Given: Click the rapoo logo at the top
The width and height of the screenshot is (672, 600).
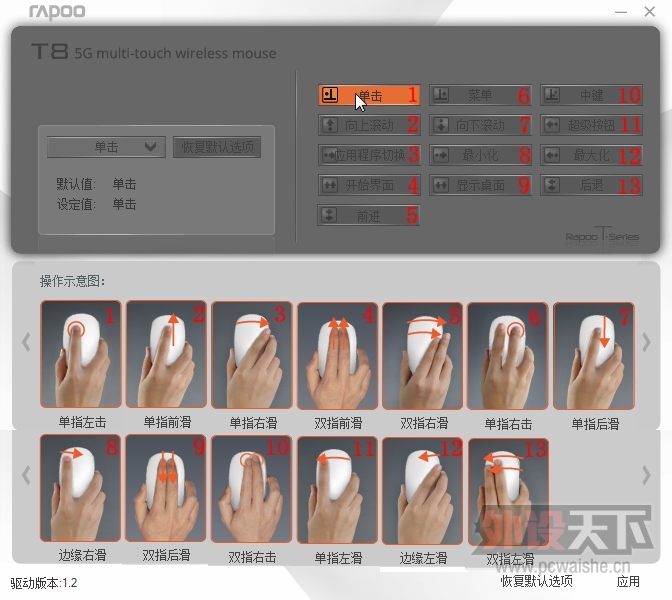Looking at the screenshot, I should [57, 12].
